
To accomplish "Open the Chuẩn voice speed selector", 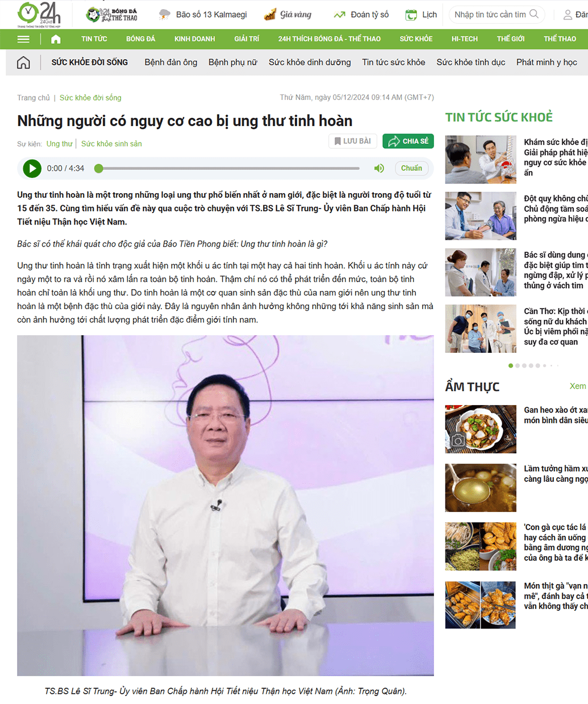I will 411,168.
